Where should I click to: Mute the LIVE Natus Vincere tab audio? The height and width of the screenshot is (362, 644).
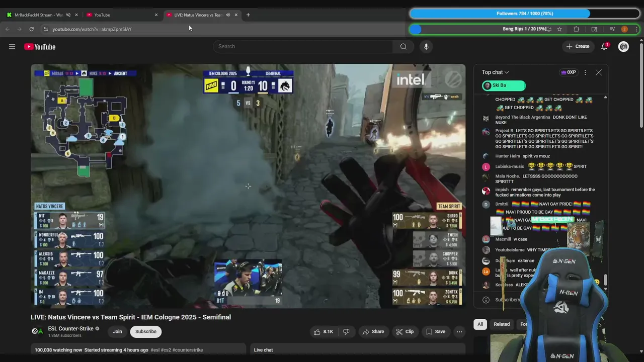click(x=228, y=15)
